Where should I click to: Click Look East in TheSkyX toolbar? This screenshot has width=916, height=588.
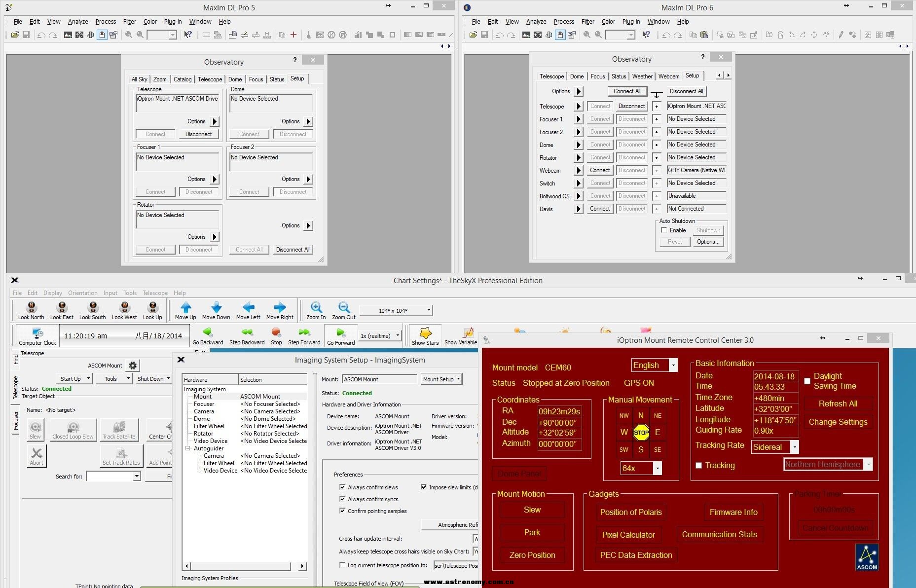pyautogui.click(x=62, y=311)
